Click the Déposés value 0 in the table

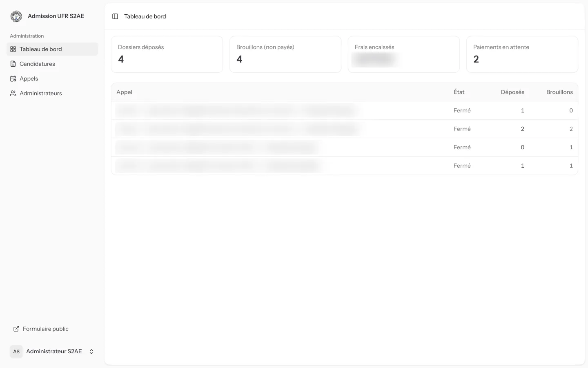tap(522, 147)
